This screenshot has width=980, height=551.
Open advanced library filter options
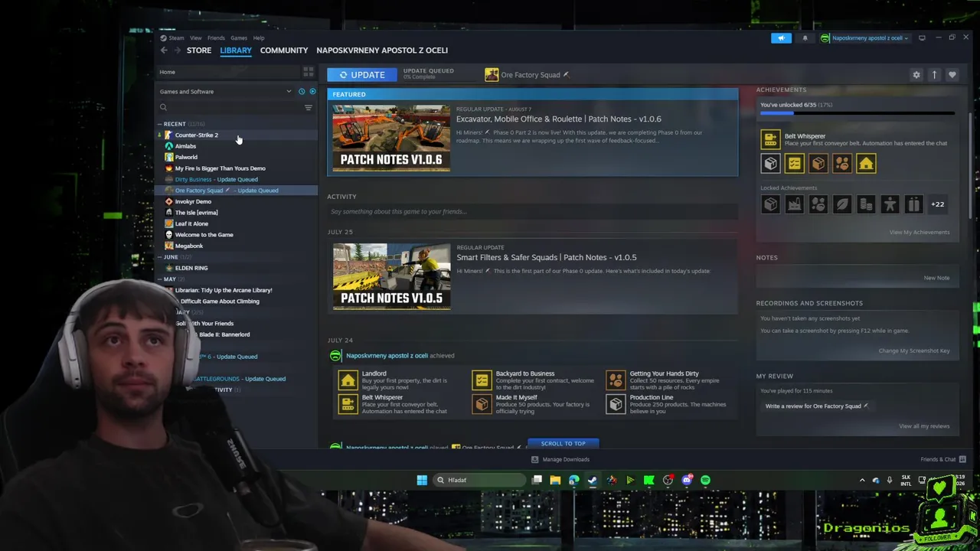(309, 108)
